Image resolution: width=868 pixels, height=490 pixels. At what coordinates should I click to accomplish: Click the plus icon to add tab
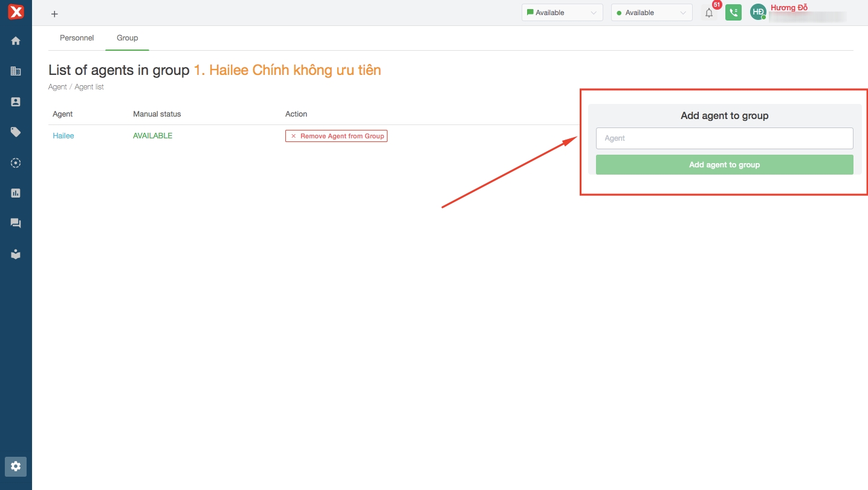pyautogui.click(x=54, y=14)
